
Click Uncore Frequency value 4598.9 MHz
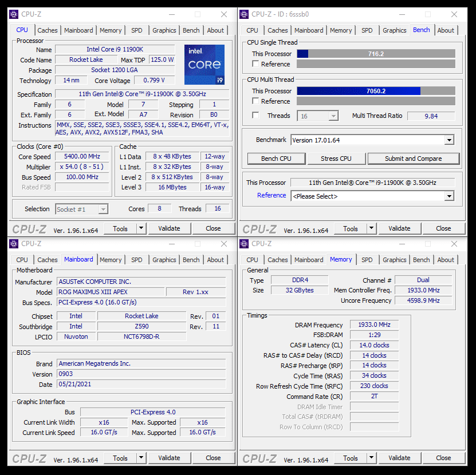[x=423, y=300]
